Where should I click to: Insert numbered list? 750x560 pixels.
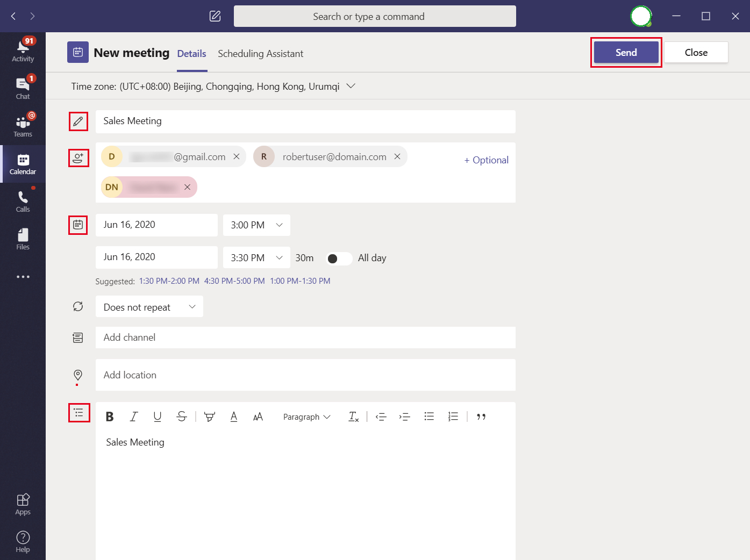click(453, 417)
